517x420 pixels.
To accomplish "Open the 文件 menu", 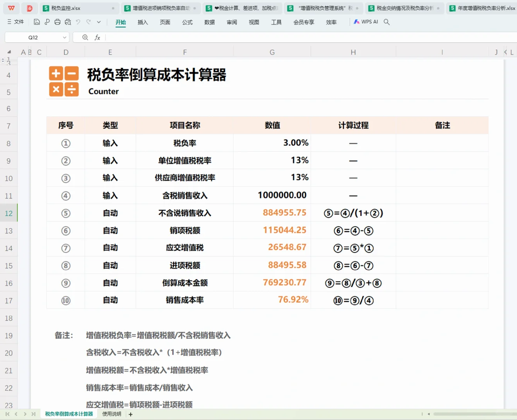I will (18, 22).
